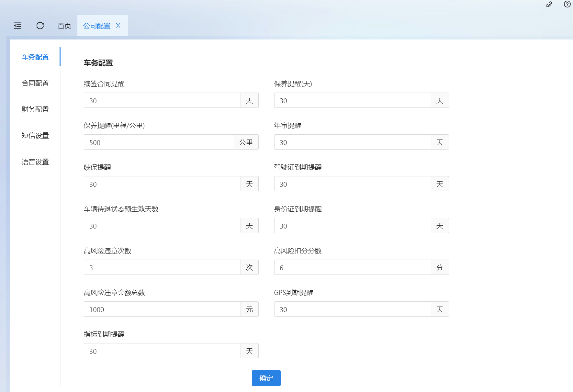Click the 年审提醒 input field

tap(353, 142)
